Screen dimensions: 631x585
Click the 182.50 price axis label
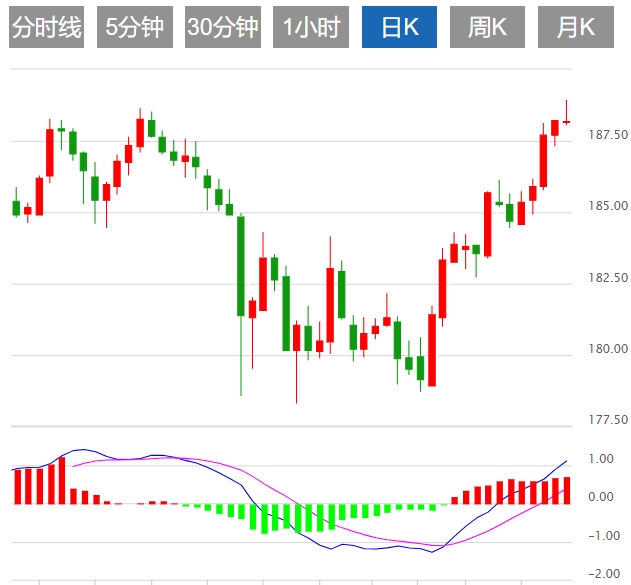608,277
